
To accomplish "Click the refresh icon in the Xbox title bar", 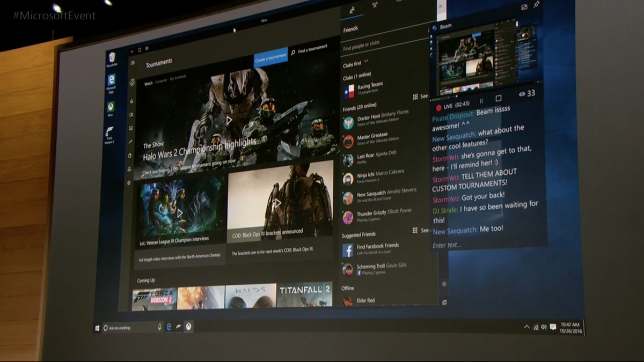I will tap(139, 50).
